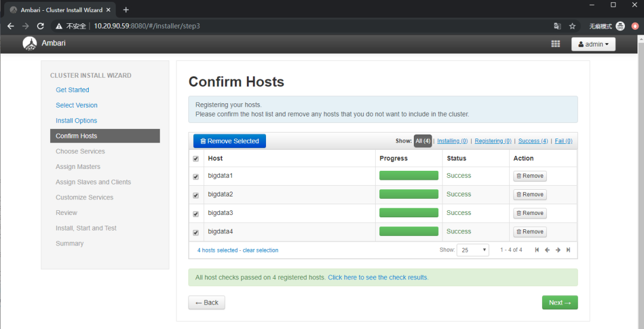The height and width of the screenshot is (329, 644).
Task: Jump to the last page of hosts
Action: [x=568, y=250]
